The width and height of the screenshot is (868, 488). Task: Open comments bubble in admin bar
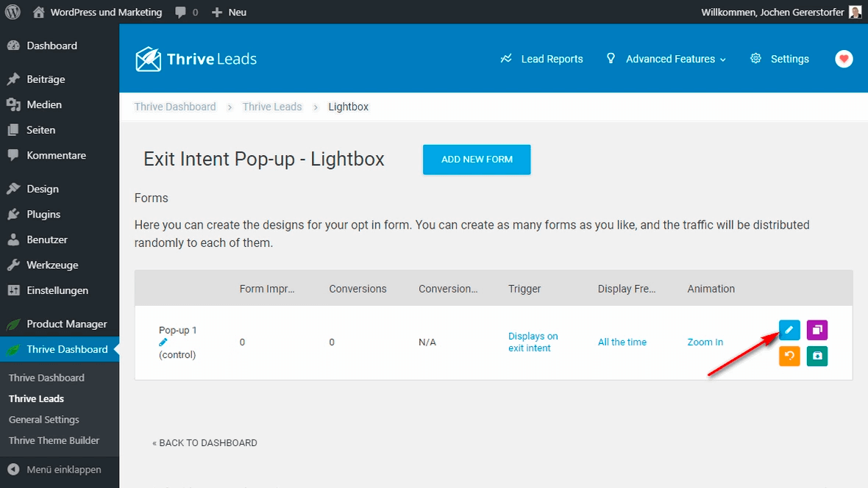tap(180, 12)
